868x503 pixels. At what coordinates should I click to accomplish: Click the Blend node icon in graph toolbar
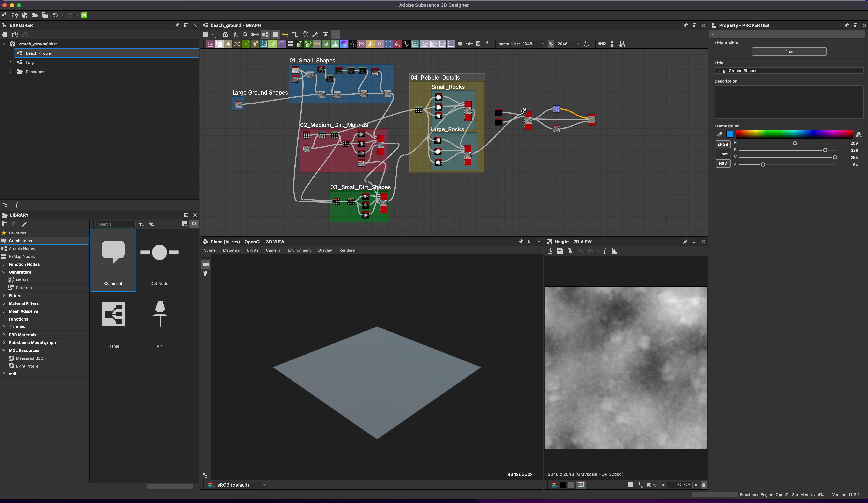(219, 44)
